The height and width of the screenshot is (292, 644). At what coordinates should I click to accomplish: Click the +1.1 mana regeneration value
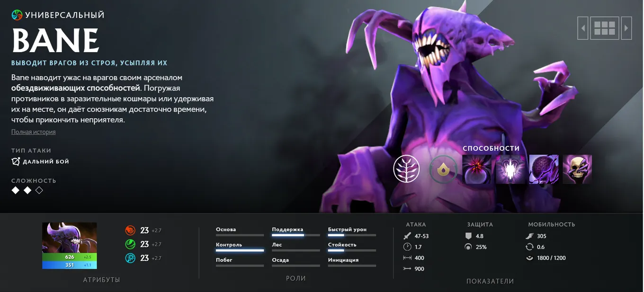[87, 265]
